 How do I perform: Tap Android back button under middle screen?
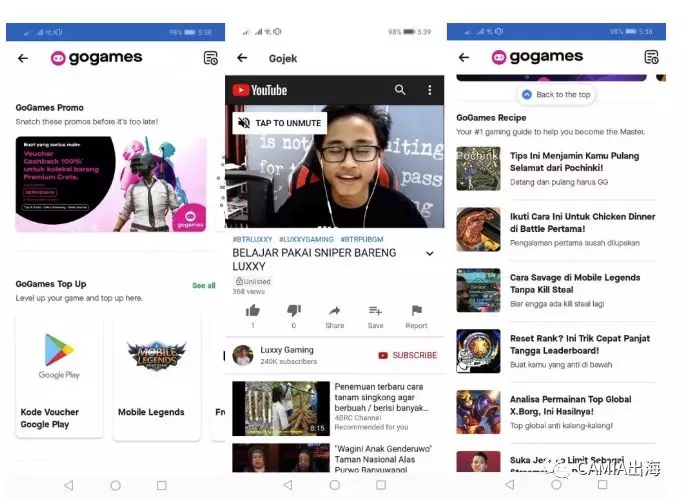288,485
